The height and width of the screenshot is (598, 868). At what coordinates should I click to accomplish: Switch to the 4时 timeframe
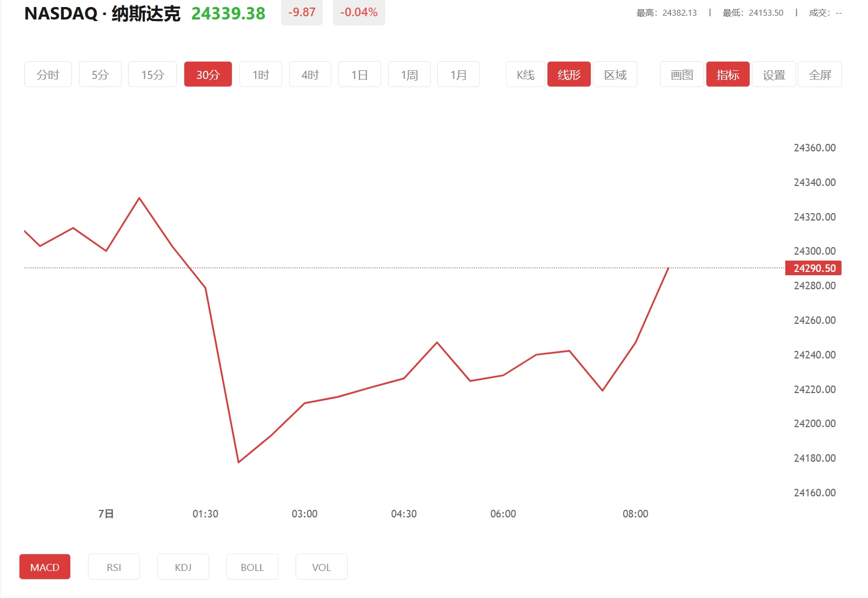coord(310,74)
